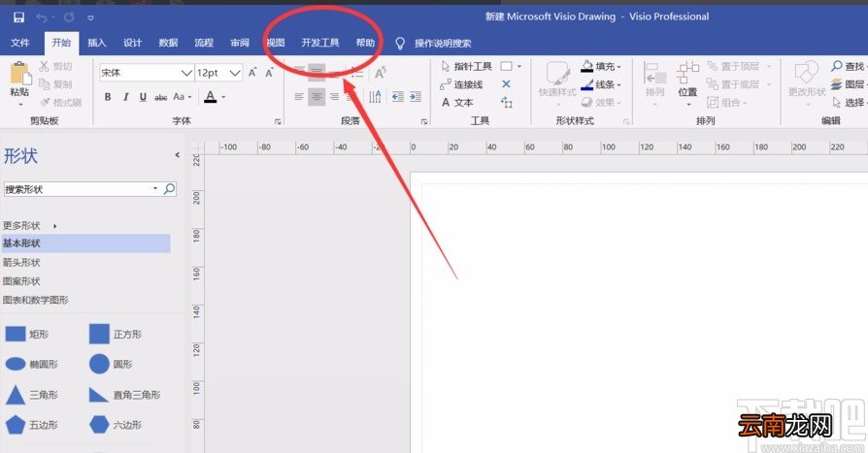Screen dimensions: 868x453
Task: Open the 宋体 font name dropdown
Action: click(186, 73)
